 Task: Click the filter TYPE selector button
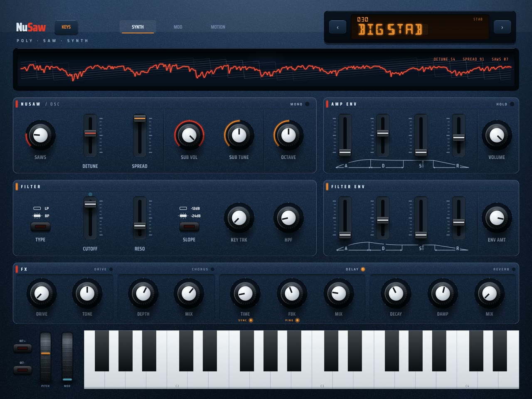click(x=40, y=227)
